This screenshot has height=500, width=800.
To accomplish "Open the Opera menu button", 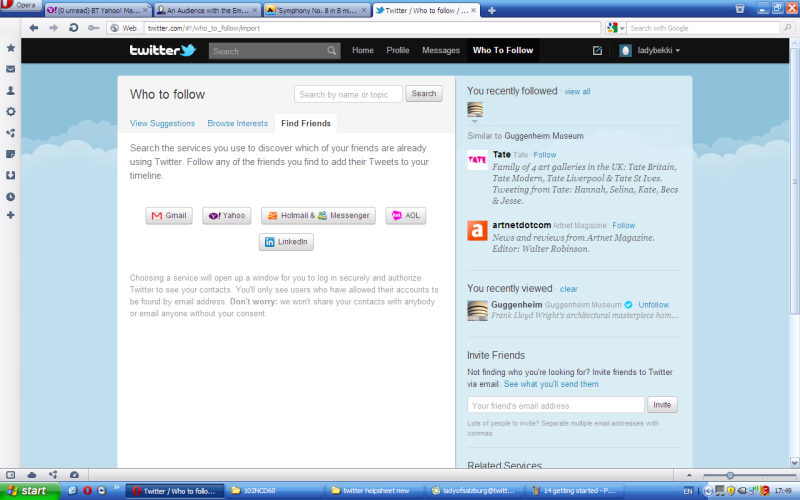I will [20, 5].
